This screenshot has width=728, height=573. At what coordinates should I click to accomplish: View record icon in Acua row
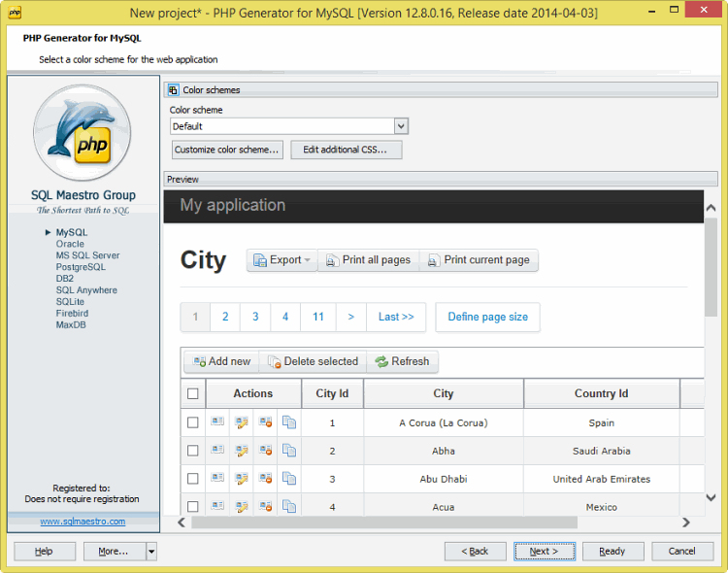click(x=217, y=505)
